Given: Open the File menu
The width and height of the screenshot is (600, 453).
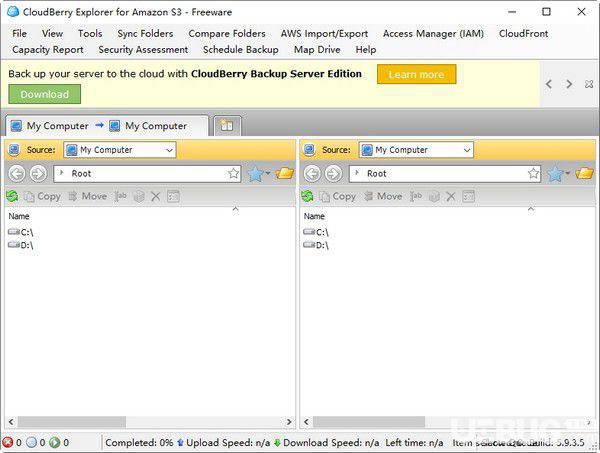Looking at the screenshot, I should click(20, 34).
